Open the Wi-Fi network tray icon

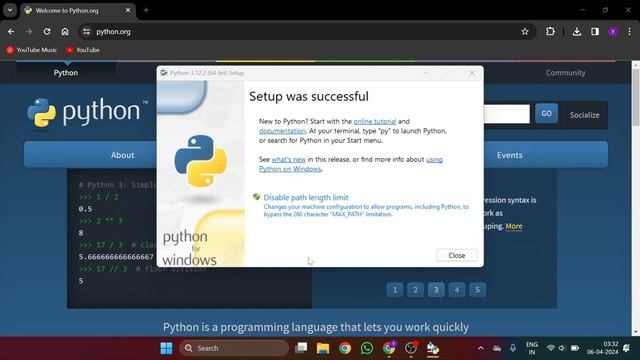(551, 348)
